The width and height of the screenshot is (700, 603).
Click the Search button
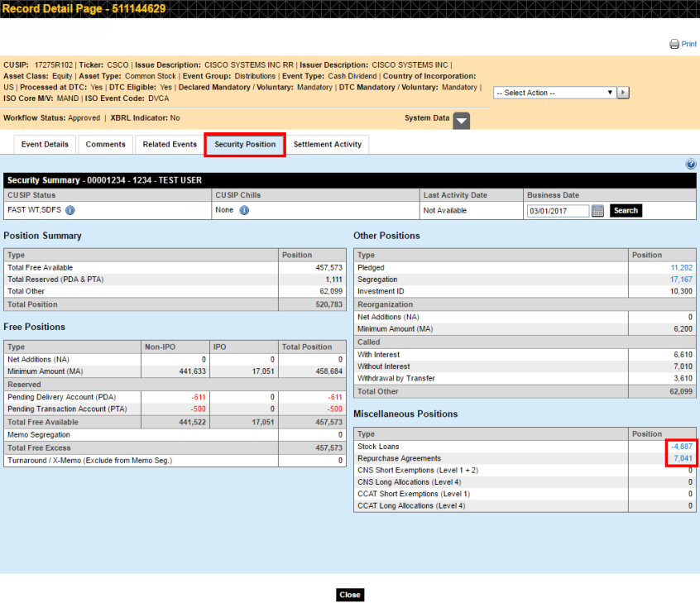tap(626, 211)
